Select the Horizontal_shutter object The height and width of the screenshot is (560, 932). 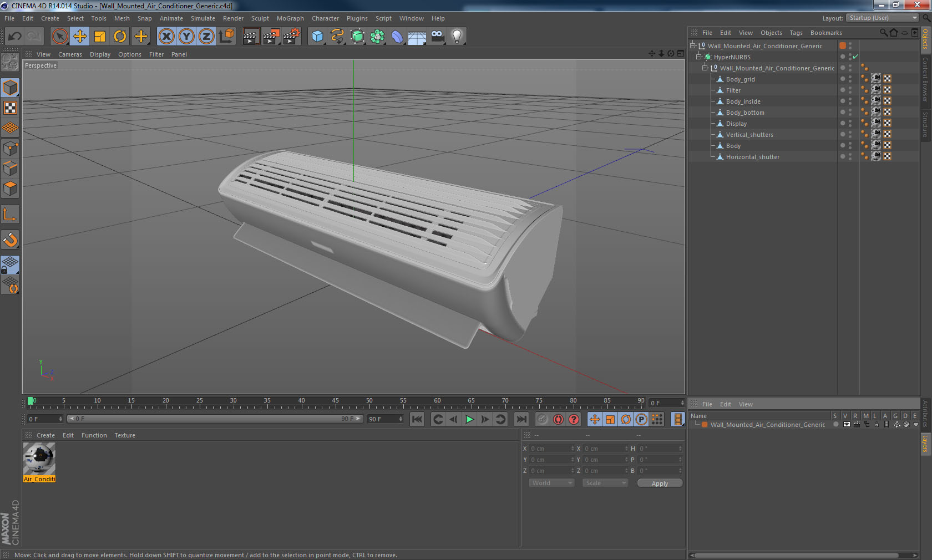(x=752, y=157)
